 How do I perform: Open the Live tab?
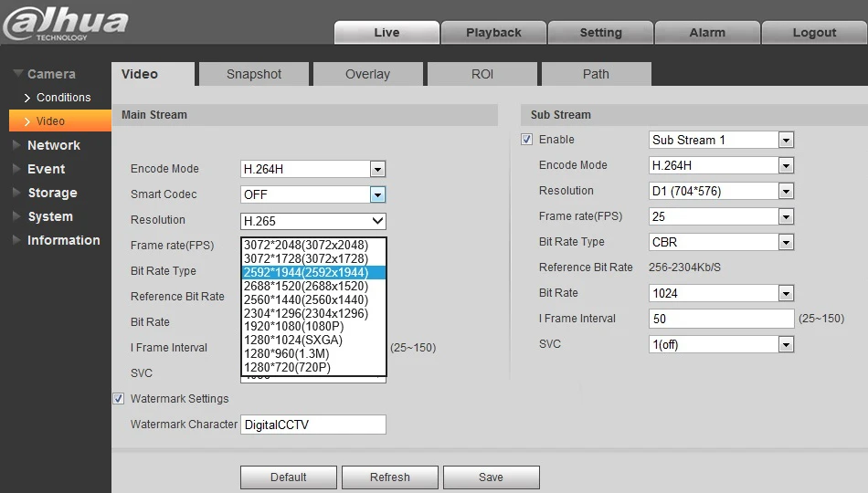(387, 33)
